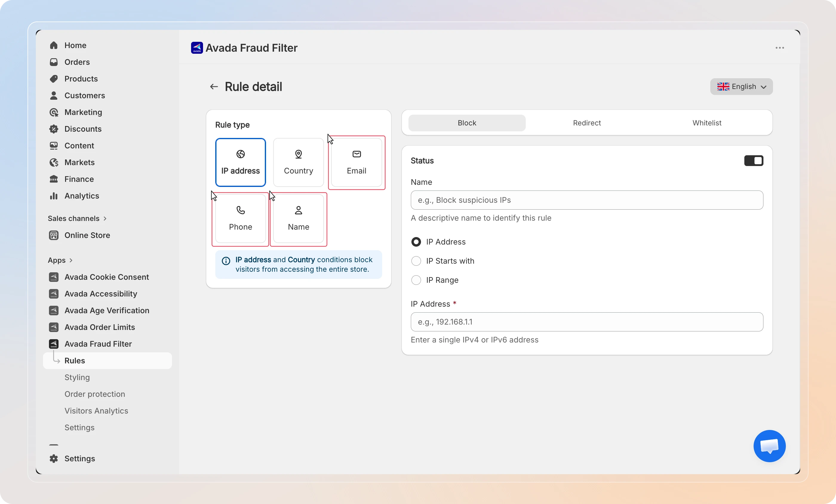Click the Avada logo in app header
The height and width of the screenshot is (504, 836).
[197, 48]
